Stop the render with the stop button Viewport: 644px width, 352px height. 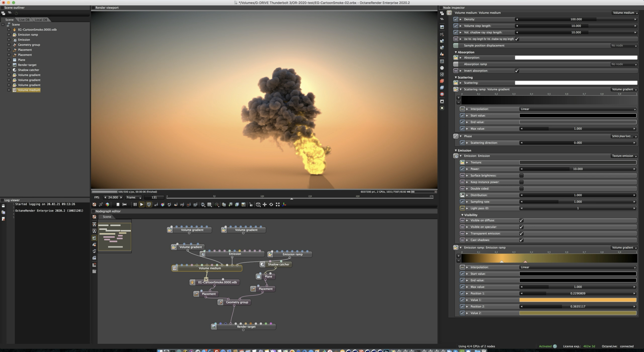[x=118, y=204]
